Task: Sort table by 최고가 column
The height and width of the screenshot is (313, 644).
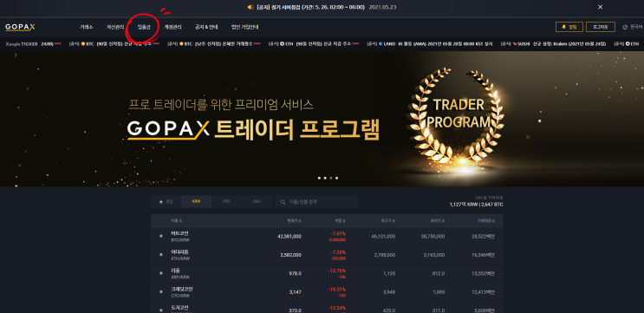Action: pyautogui.click(x=388, y=221)
